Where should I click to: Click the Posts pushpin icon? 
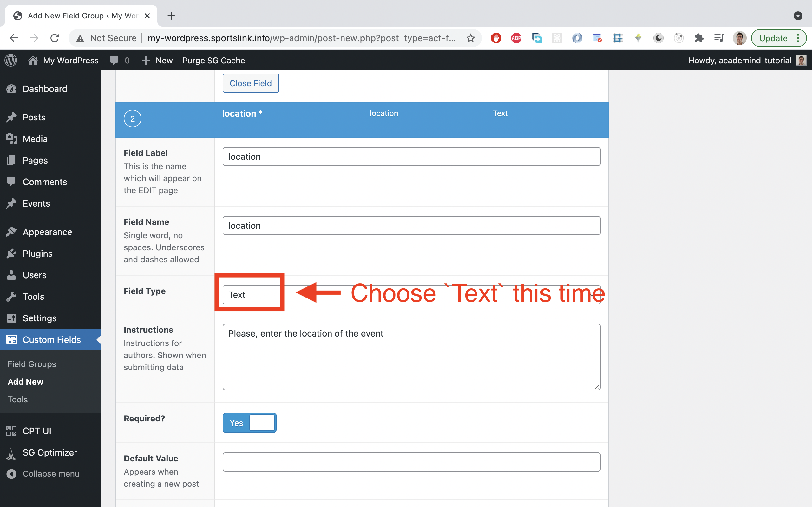12,117
